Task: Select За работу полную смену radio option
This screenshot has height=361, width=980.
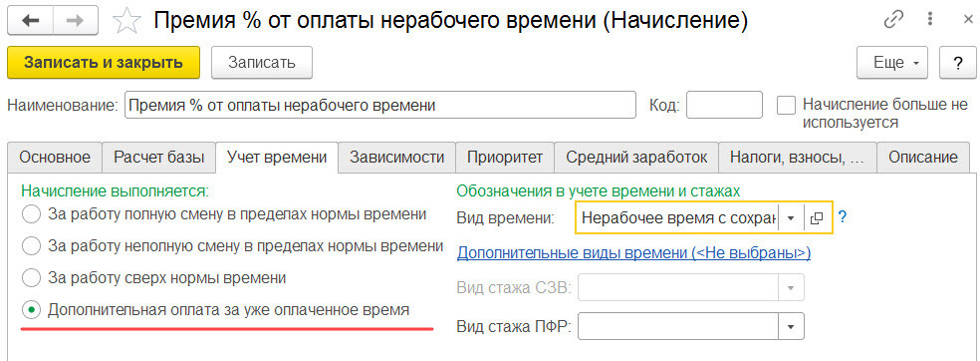Action: tap(31, 215)
